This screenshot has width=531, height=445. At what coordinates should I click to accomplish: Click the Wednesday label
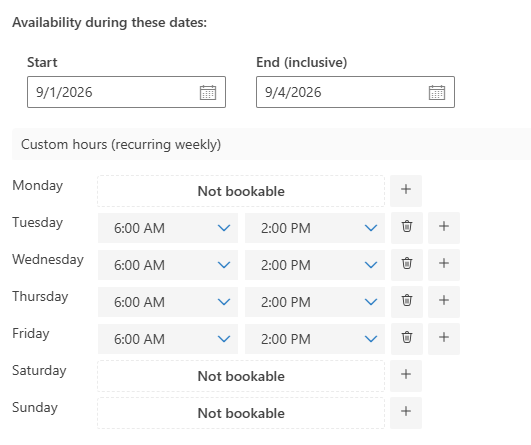[48, 259]
